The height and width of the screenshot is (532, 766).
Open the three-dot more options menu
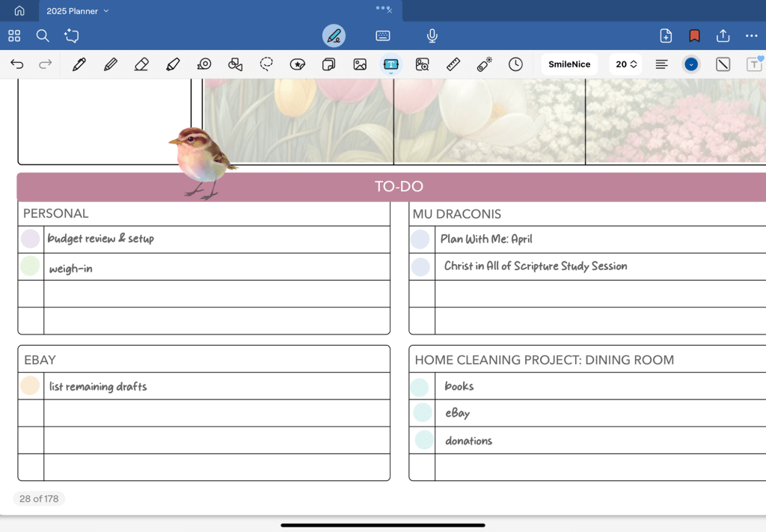(x=751, y=36)
